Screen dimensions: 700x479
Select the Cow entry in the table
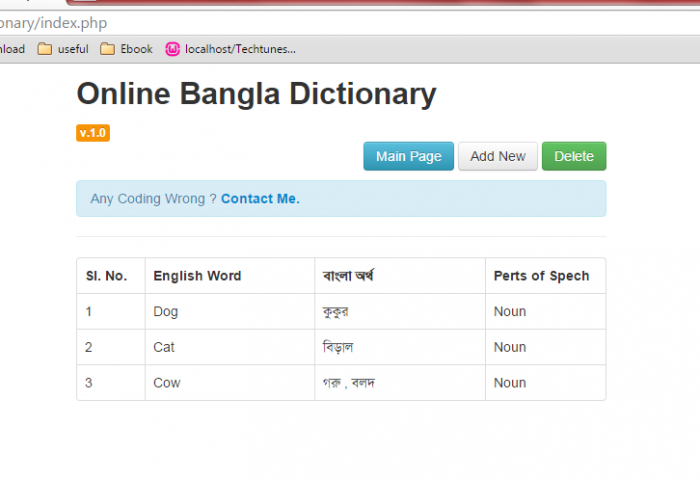tap(167, 383)
